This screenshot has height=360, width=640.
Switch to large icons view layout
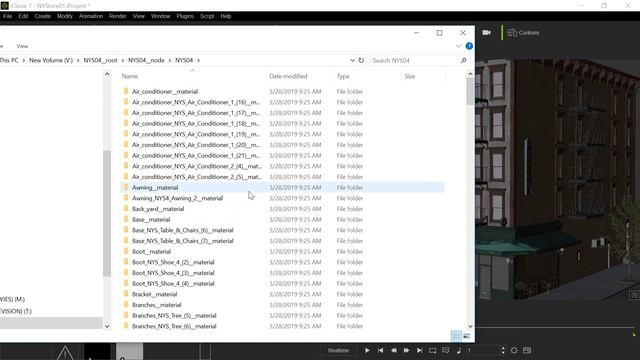[x=467, y=336]
